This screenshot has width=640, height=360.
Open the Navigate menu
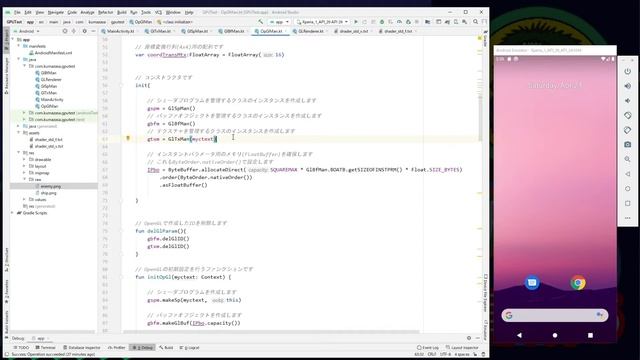click(56, 12)
